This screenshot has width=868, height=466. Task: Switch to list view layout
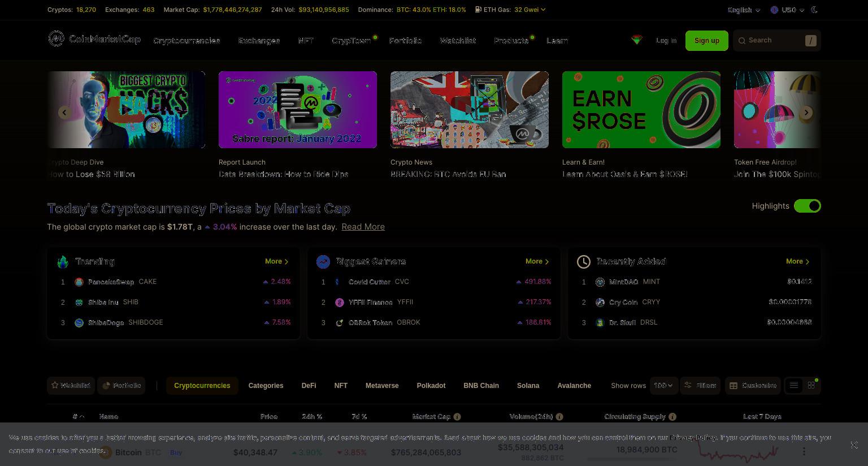[794, 385]
